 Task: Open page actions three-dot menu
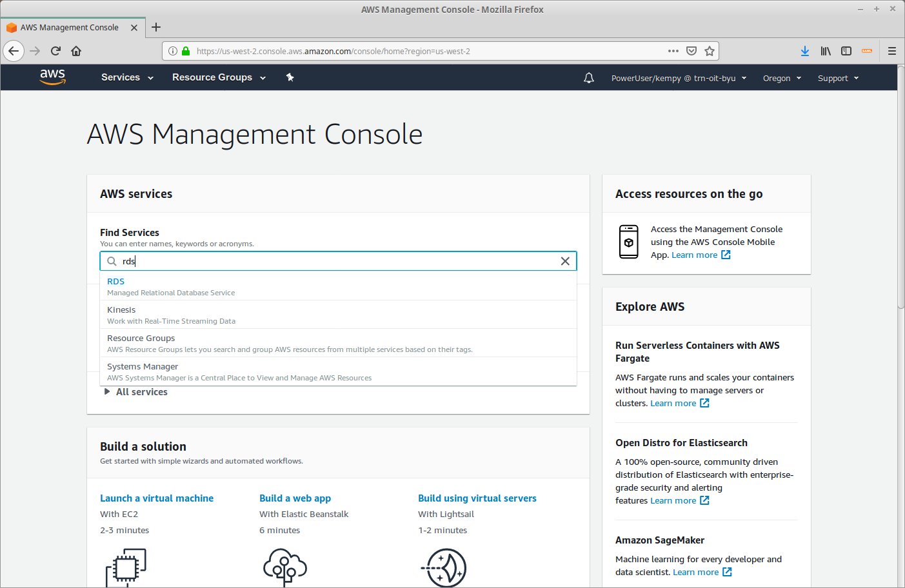(x=673, y=51)
